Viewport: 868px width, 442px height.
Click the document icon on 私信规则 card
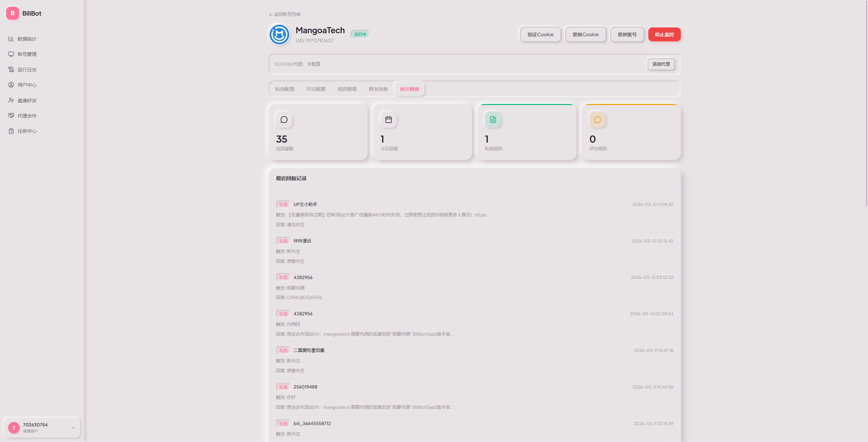coord(493,120)
